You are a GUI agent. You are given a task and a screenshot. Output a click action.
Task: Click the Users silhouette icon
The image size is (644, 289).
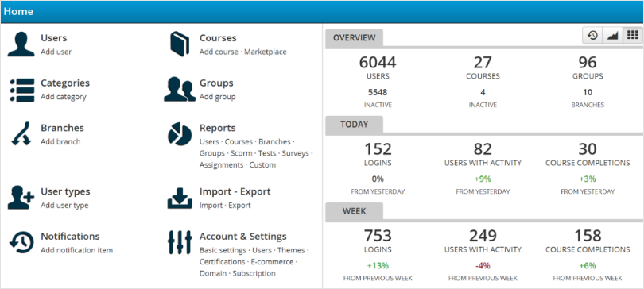(21, 44)
